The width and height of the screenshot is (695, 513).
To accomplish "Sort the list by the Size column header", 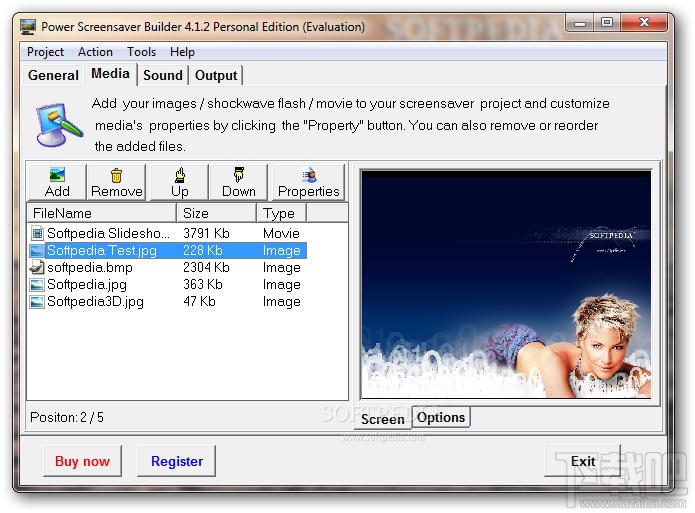I will click(x=216, y=213).
